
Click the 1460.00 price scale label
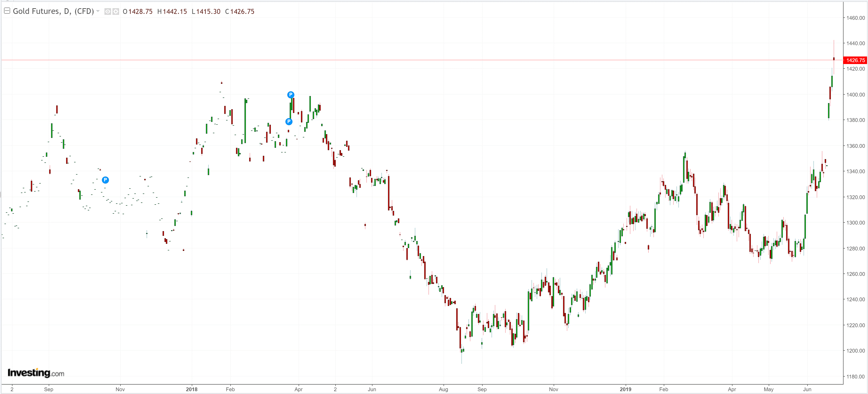pos(855,18)
